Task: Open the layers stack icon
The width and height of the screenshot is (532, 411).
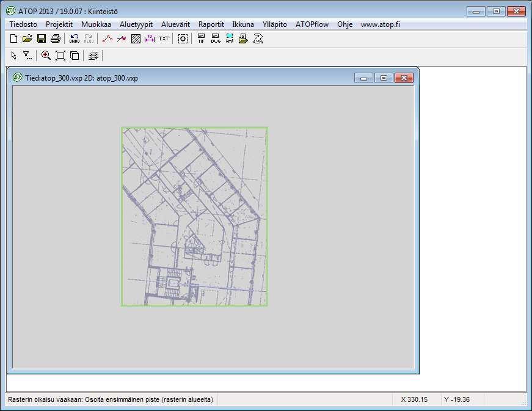Action: (x=93, y=56)
